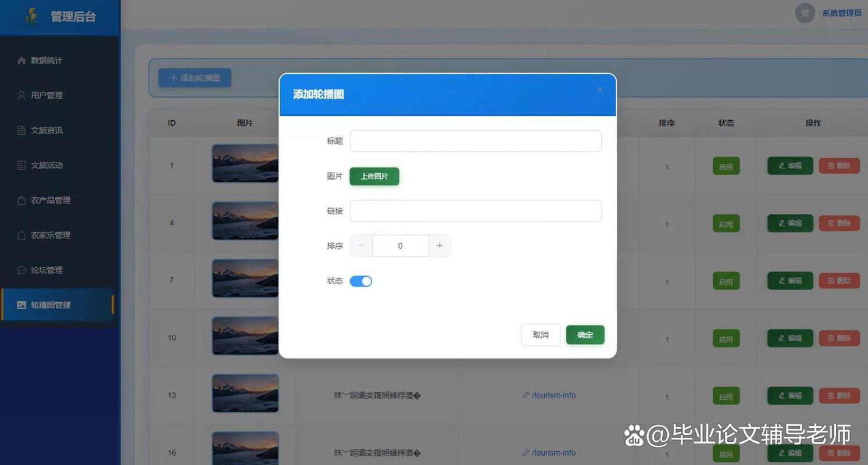Click the 排序 number field showing 0
The width and height of the screenshot is (868, 465).
pos(400,246)
